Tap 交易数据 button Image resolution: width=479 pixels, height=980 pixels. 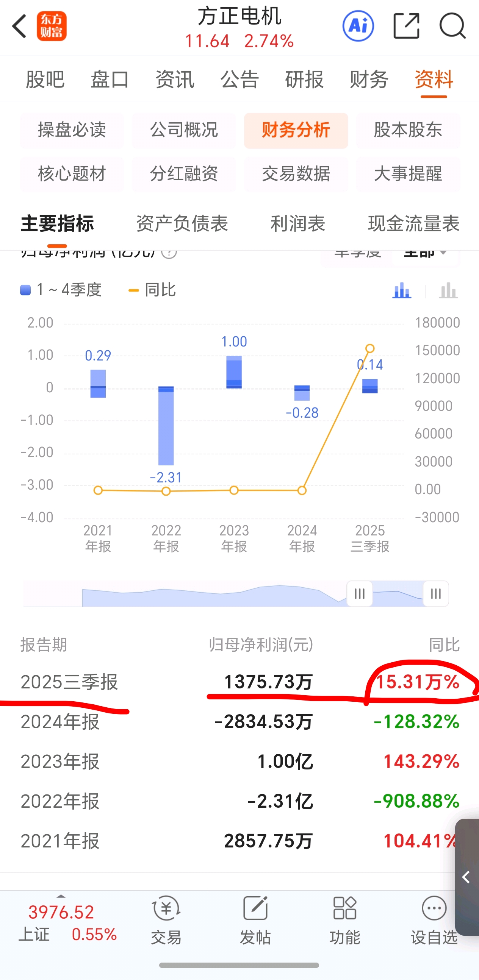pyautogui.click(x=296, y=174)
